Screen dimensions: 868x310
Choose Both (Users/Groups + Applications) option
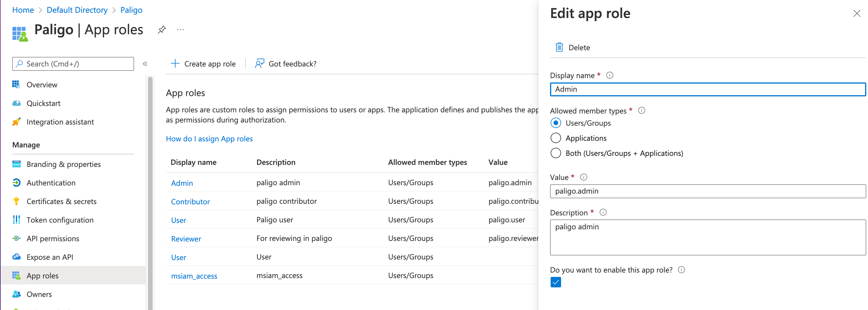pos(556,153)
